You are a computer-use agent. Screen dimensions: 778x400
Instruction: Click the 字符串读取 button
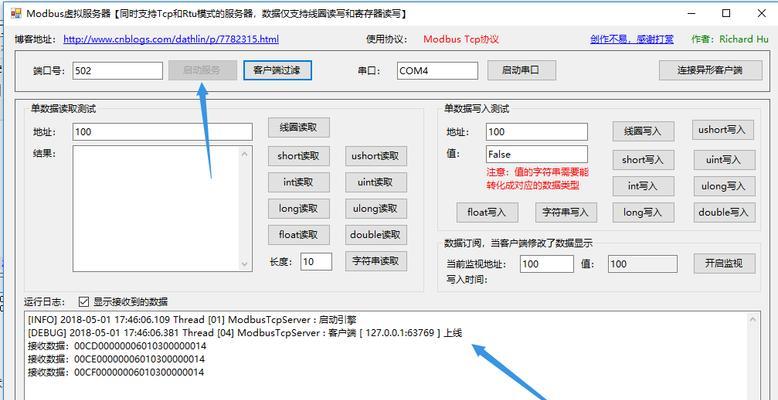376,261
